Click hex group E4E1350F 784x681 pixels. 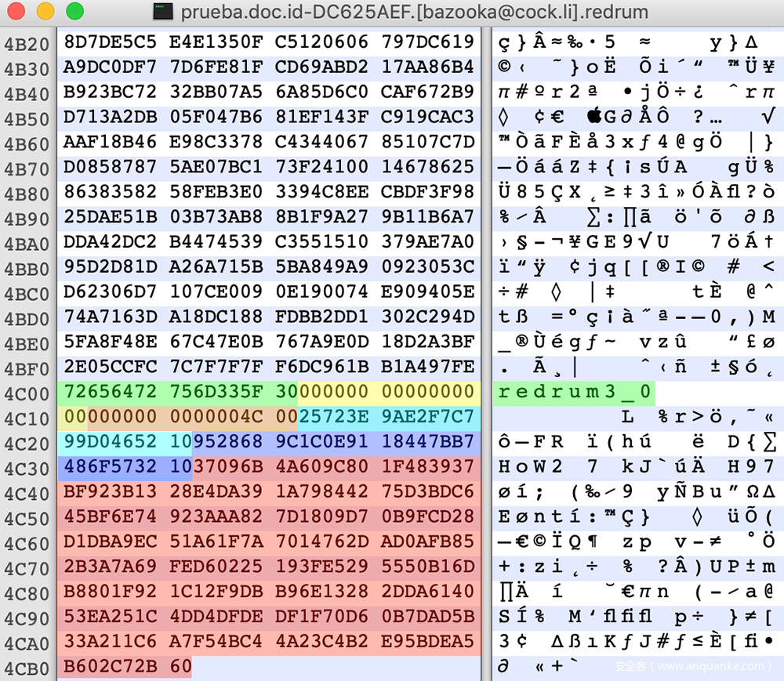(x=216, y=42)
